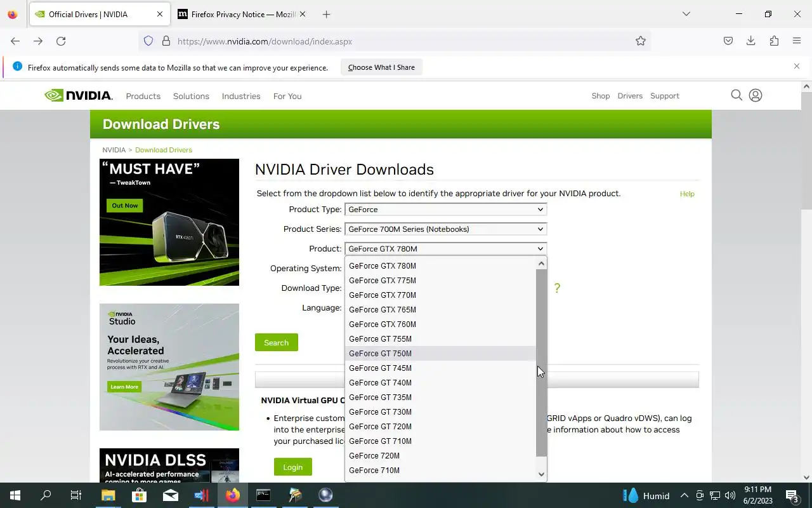Open the NVIDIA Studio Learn More ad

[169, 367]
